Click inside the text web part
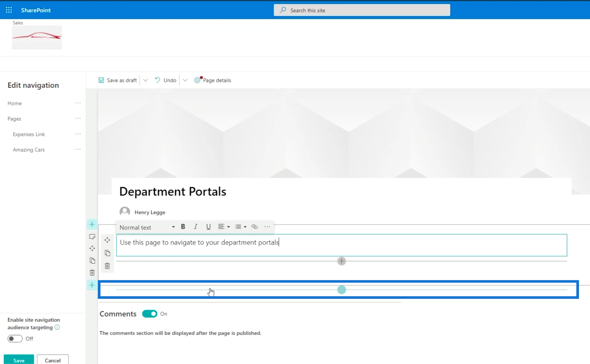Viewport: 590px width, 364px height. point(341,245)
